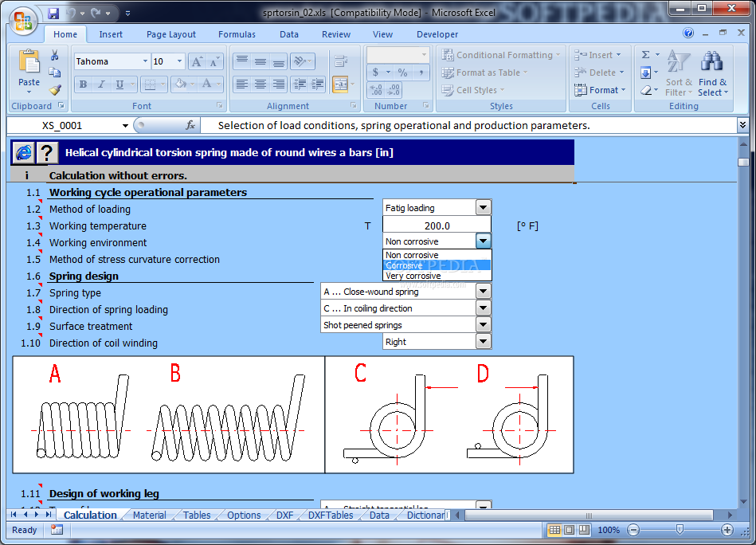Open the Method of loading dropdown
The width and height of the screenshot is (756, 545).
point(483,208)
